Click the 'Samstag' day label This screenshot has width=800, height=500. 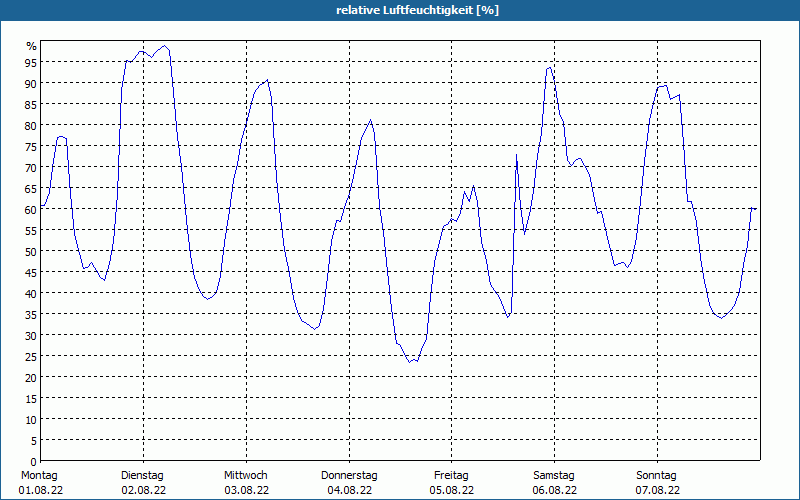pos(554,476)
